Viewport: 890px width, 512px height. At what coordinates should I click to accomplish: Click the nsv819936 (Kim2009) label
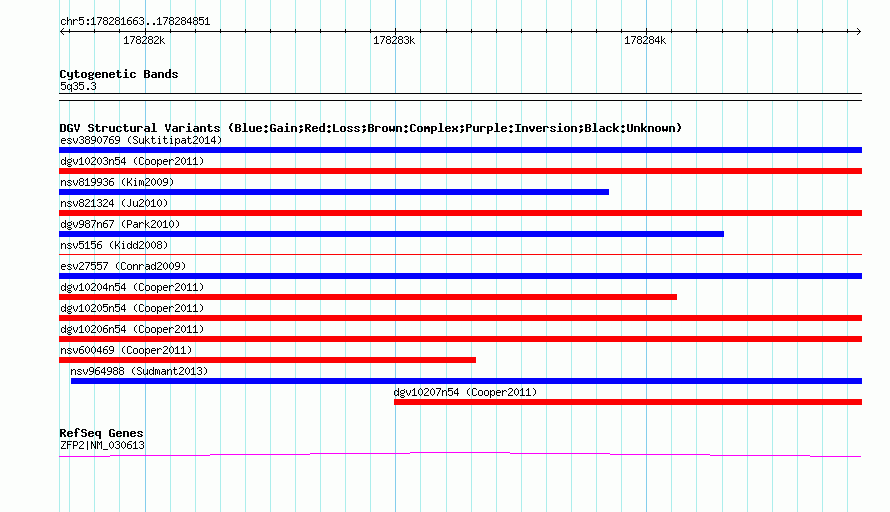pos(117,182)
